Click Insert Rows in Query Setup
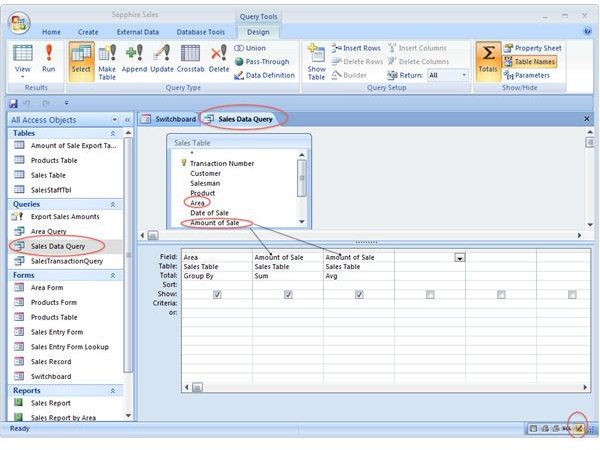600x450 pixels. pos(356,48)
